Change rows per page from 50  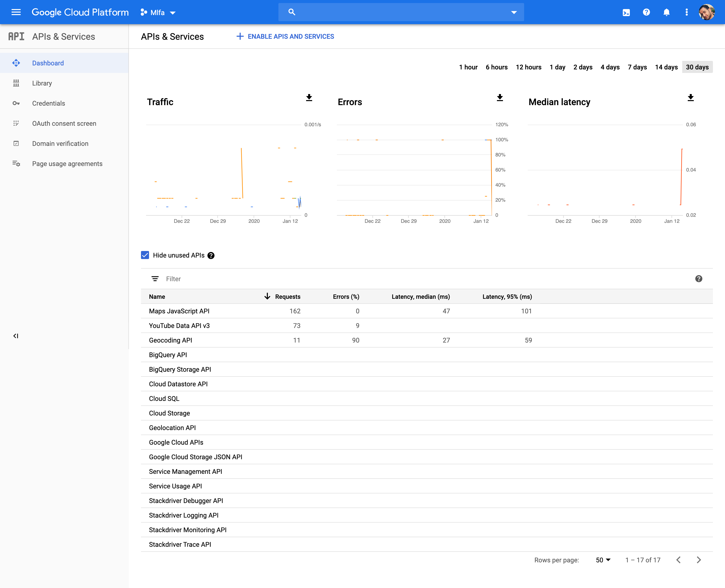coord(603,560)
